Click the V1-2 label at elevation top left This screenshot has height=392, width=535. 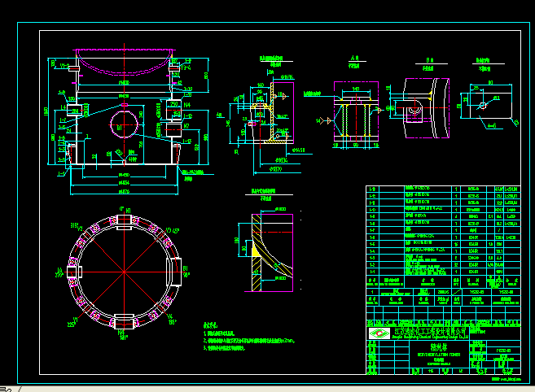[x=64, y=66]
